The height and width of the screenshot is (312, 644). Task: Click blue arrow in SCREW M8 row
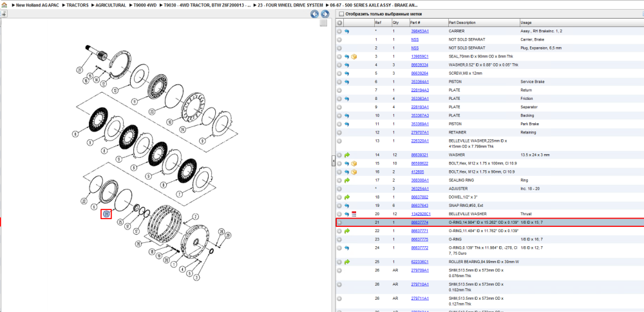pos(347,73)
